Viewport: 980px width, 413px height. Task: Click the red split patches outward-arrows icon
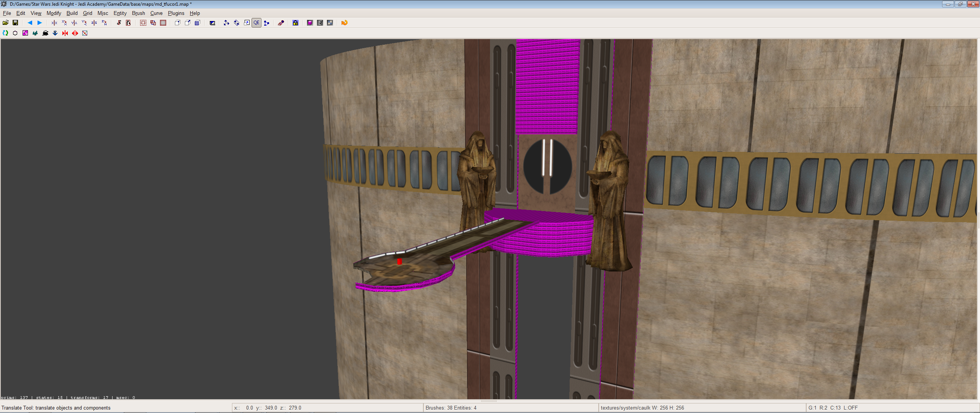pyautogui.click(x=75, y=33)
